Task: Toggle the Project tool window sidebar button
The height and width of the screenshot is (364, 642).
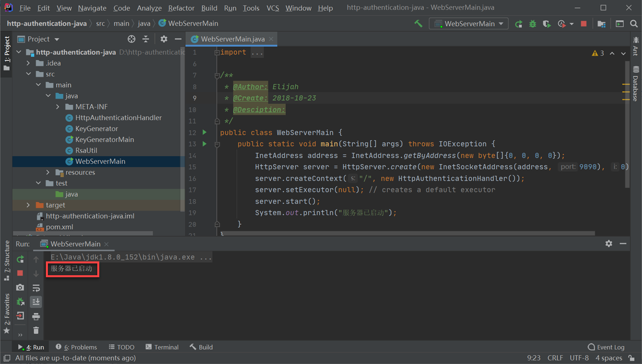Action: click(6, 53)
